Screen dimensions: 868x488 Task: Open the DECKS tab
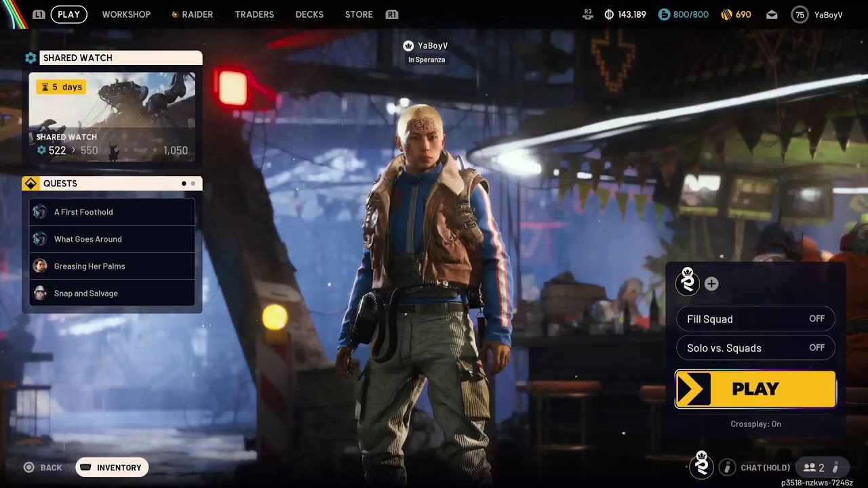tap(309, 14)
